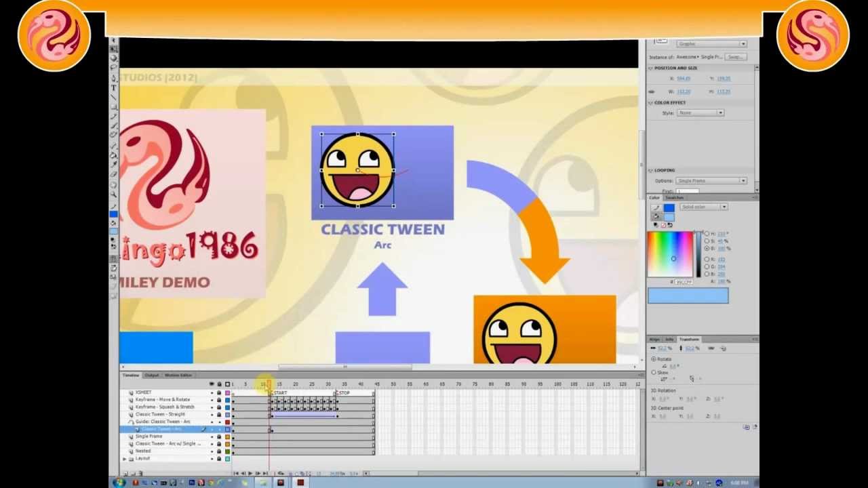Toggle lock on Nested layer
This screenshot has width=868, height=488.
[219, 451]
